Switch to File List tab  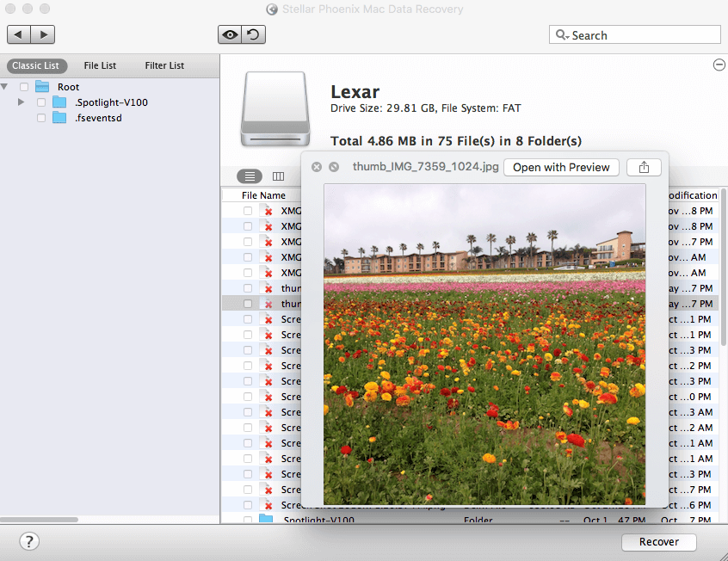[x=100, y=65]
